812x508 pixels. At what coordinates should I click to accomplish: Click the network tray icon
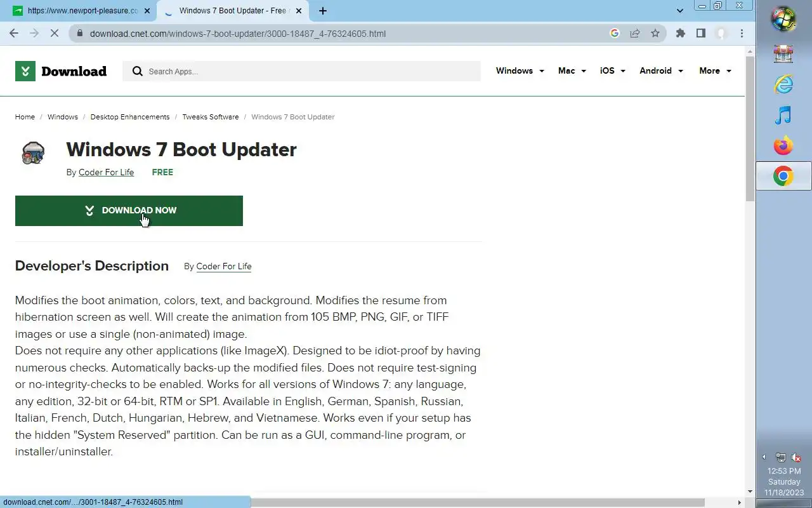(x=781, y=457)
